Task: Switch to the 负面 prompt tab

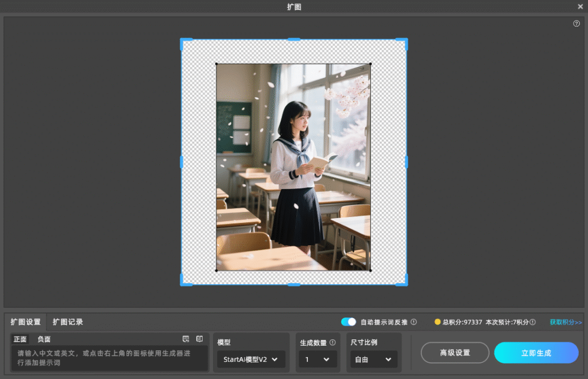Action: [43, 339]
